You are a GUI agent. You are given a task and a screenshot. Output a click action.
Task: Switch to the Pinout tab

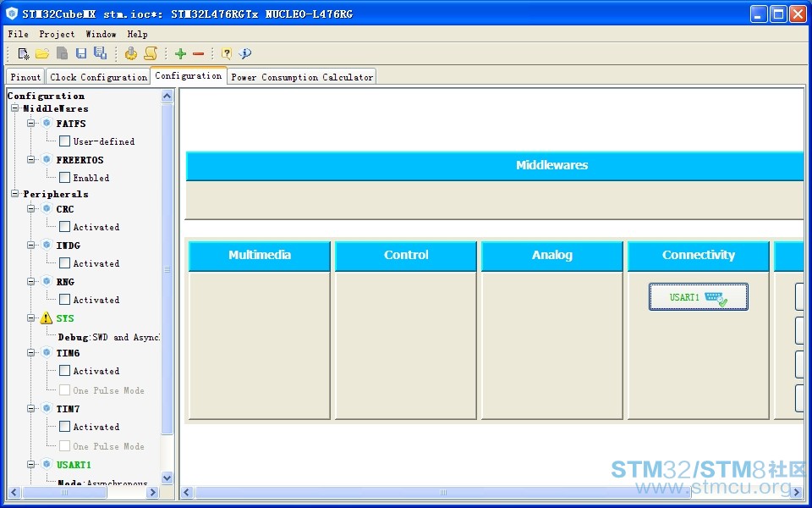pyautogui.click(x=25, y=77)
